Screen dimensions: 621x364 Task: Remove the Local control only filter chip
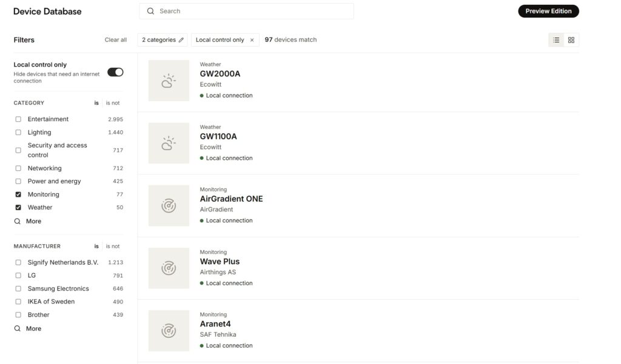click(x=252, y=40)
